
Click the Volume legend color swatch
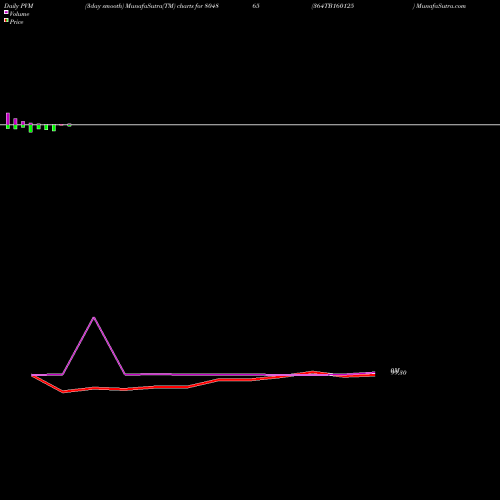click(x=6, y=12)
